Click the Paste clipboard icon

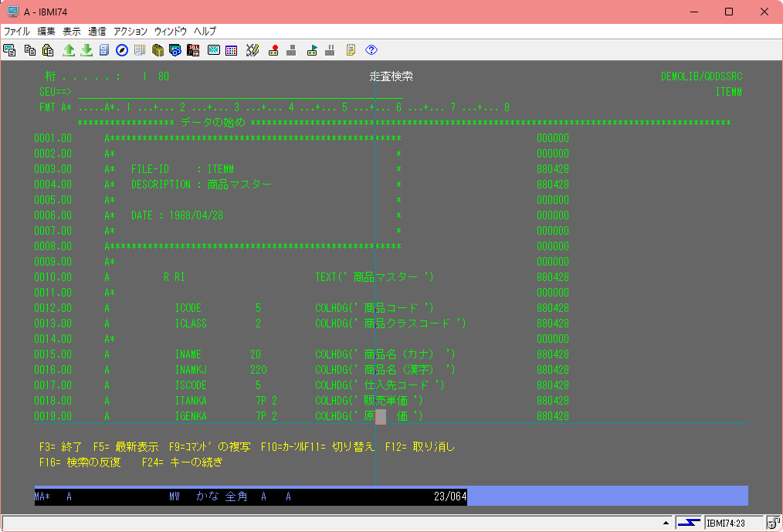pyautogui.click(x=48, y=50)
